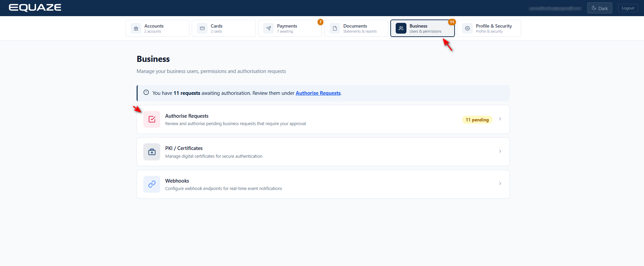Click '2 accounts' subtitle text
Image resolution: width=644 pixels, height=266 pixels.
pyautogui.click(x=153, y=32)
